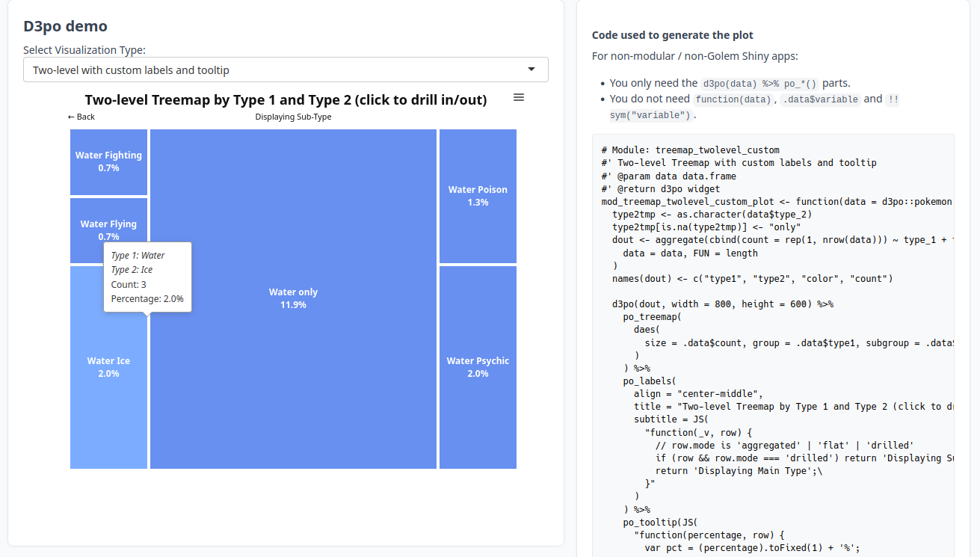Select the Water Psychic treemap tile
Screen dimensions: 980x557
pyautogui.click(x=478, y=366)
